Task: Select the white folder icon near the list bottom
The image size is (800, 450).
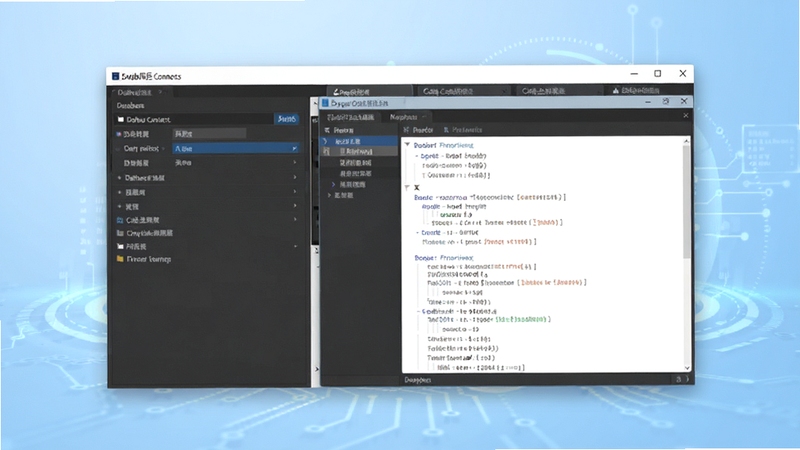Action: (120, 246)
